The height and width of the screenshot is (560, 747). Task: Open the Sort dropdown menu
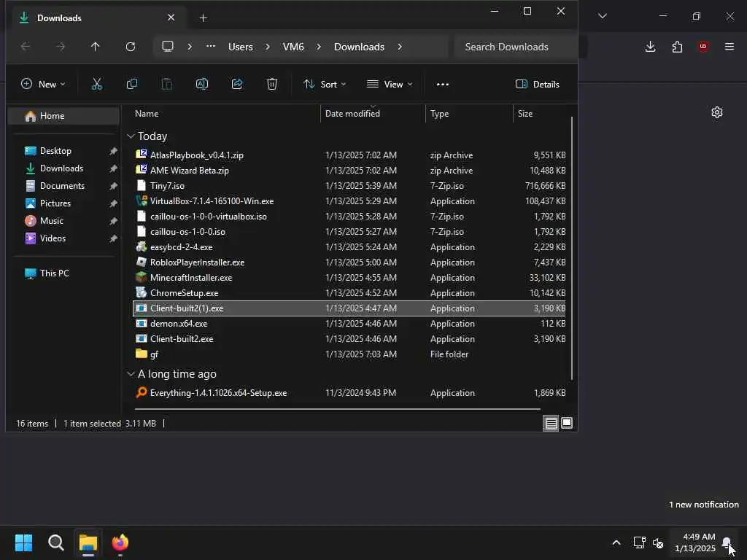pyautogui.click(x=325, y=85)
